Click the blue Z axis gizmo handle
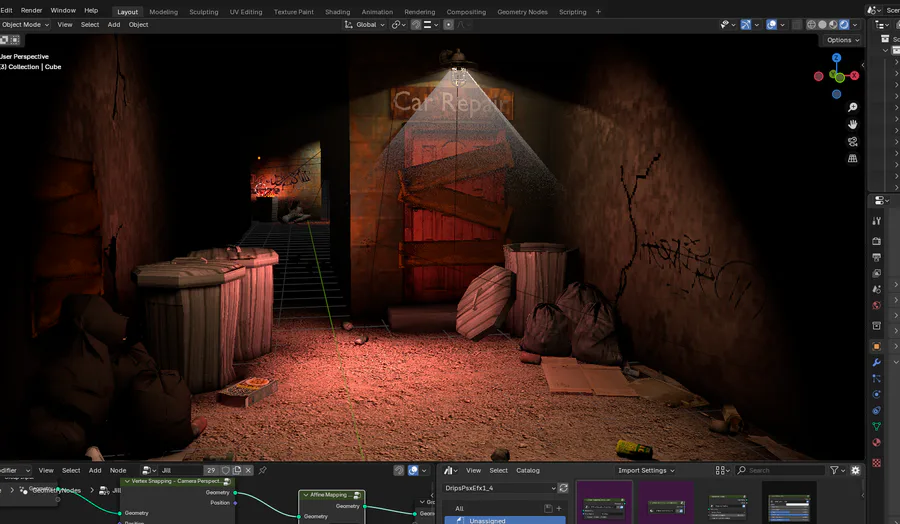The height and width of the screenshot is (524, 900). (x=836, y=58)
